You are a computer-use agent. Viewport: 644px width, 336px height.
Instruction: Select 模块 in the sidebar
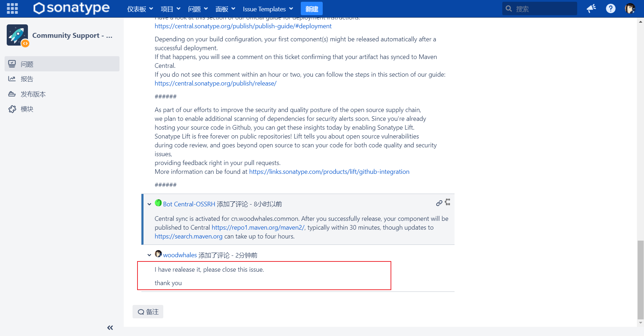[62, 109]
